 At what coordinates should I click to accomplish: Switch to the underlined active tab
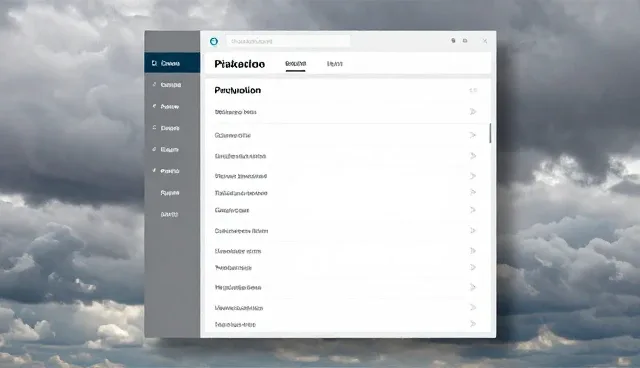[296, 64]
